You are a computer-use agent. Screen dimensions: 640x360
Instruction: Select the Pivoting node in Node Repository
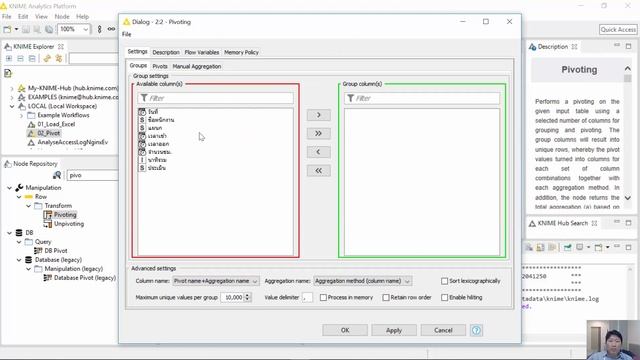65,215
